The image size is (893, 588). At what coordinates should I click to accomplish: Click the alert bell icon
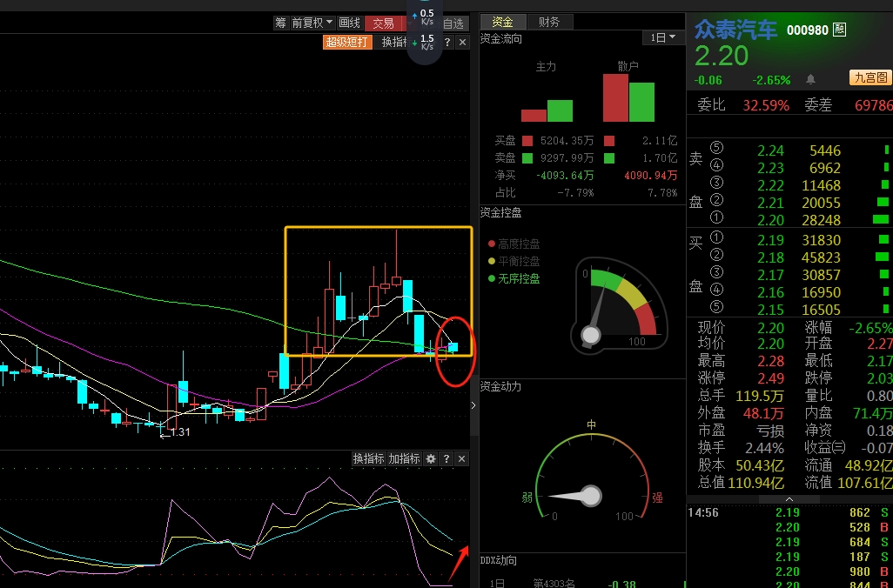pos(811,79)
